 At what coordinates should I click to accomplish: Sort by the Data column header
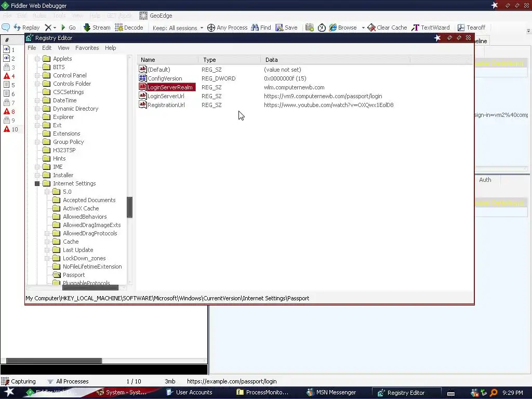click(x=336, y=60)
